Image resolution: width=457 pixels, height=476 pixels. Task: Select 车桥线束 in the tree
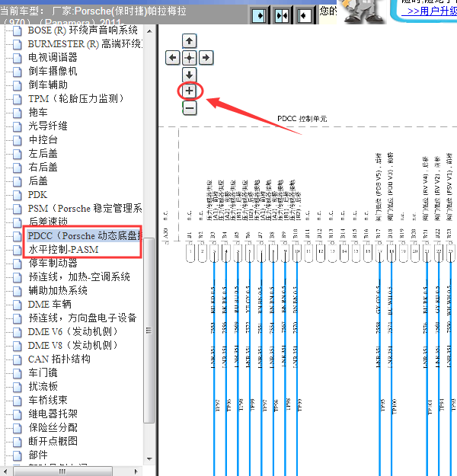click(x=48, y=400)
